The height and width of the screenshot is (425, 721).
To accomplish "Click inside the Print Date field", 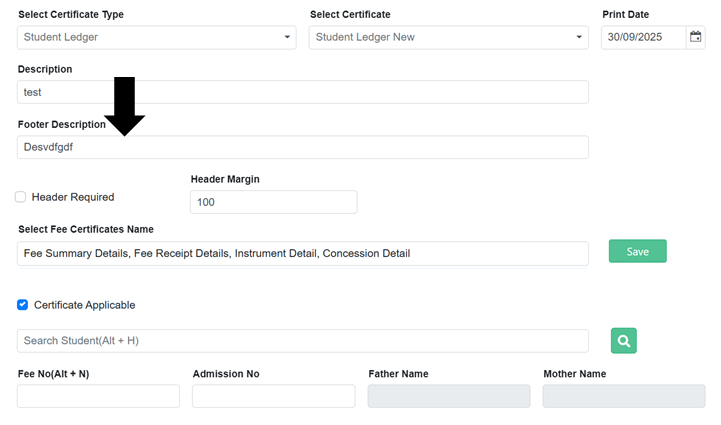I will pos(642,37).
